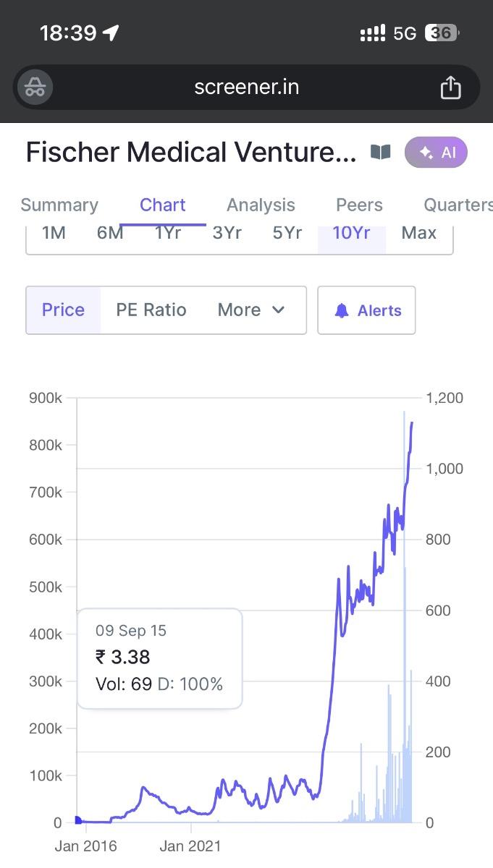Choose the 5Yr time range

pos(287,234)
